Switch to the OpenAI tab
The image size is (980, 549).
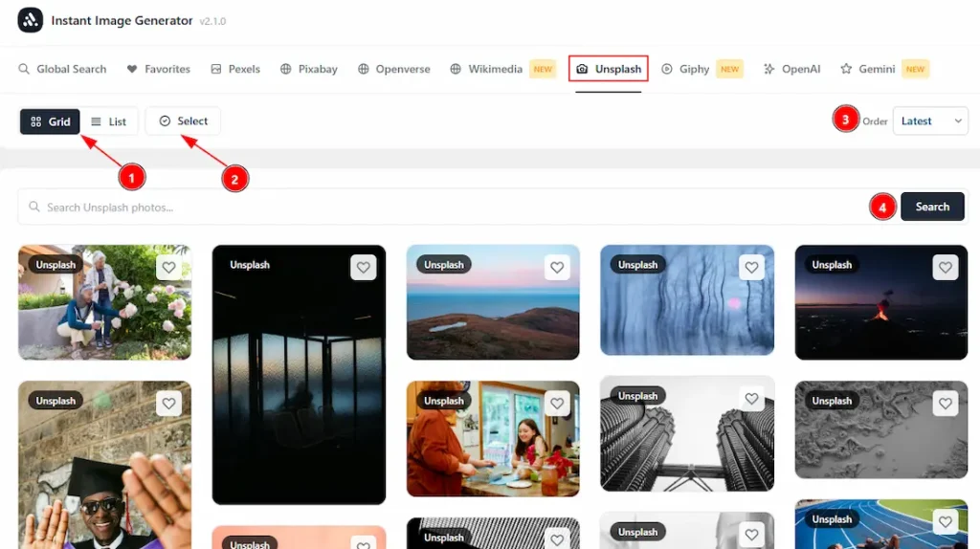coord(791,69)
